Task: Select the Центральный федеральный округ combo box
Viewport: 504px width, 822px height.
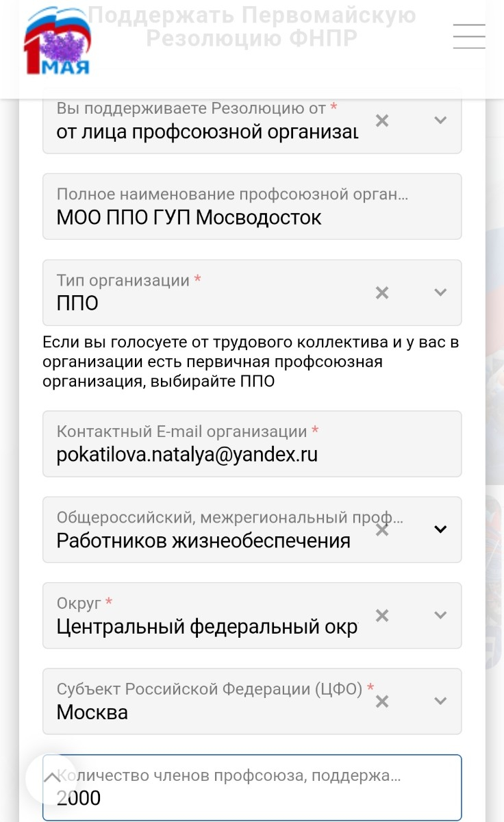Action: pyautogui.click(x=252, y=615)
